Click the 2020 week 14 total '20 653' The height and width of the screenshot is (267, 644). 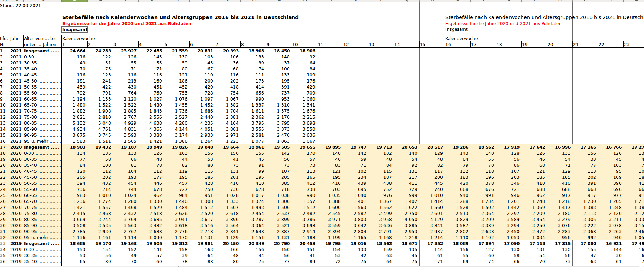410,147
